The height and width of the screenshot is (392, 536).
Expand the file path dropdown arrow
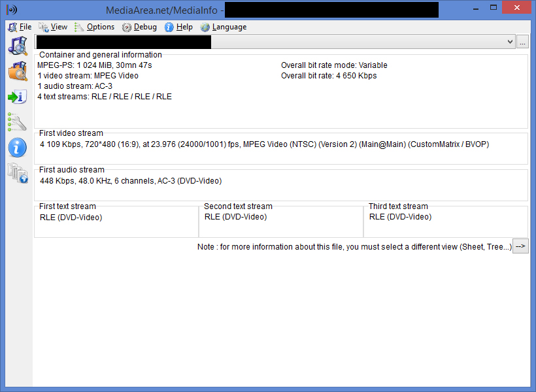tap(510, 42)
